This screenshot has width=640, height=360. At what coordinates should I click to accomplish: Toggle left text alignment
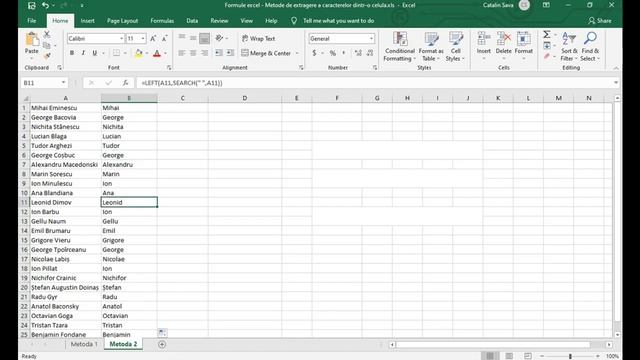pyautogui.click(x=182, y=53)
